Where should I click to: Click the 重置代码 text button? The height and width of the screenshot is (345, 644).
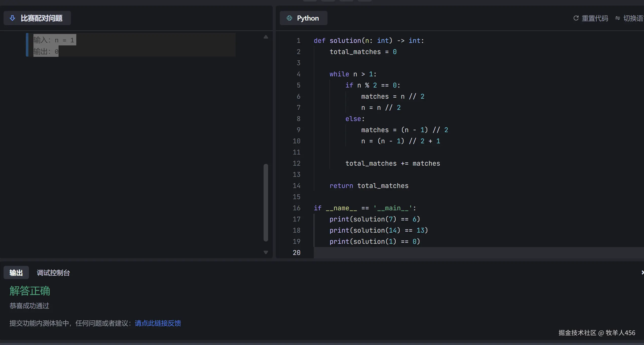[x=595, y=18]
